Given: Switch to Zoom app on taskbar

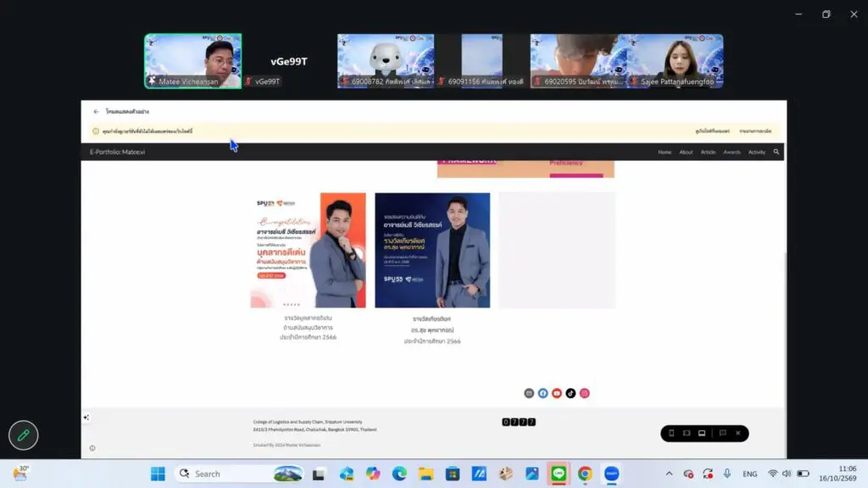Looking at the screenshot, I should [612, 474].
